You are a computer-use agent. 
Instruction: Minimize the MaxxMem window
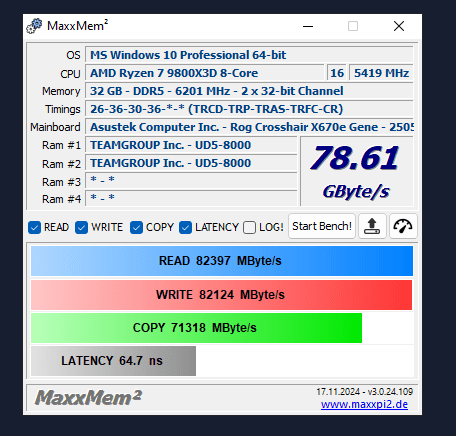coord(308,26)
